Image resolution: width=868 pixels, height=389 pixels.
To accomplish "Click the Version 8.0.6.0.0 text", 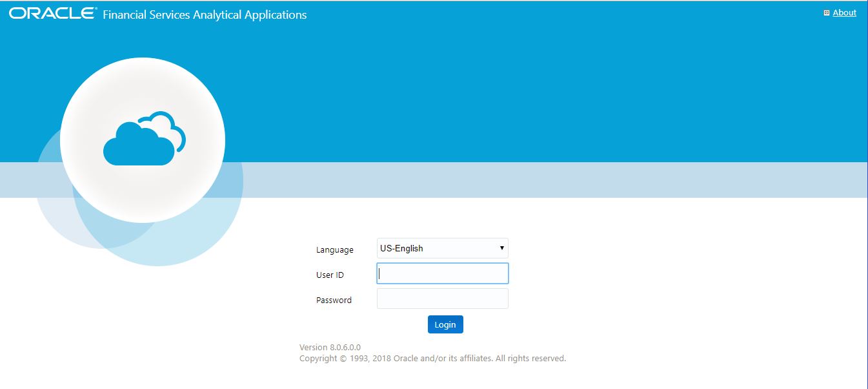I will pyautogui.click(x=330, y=347).
